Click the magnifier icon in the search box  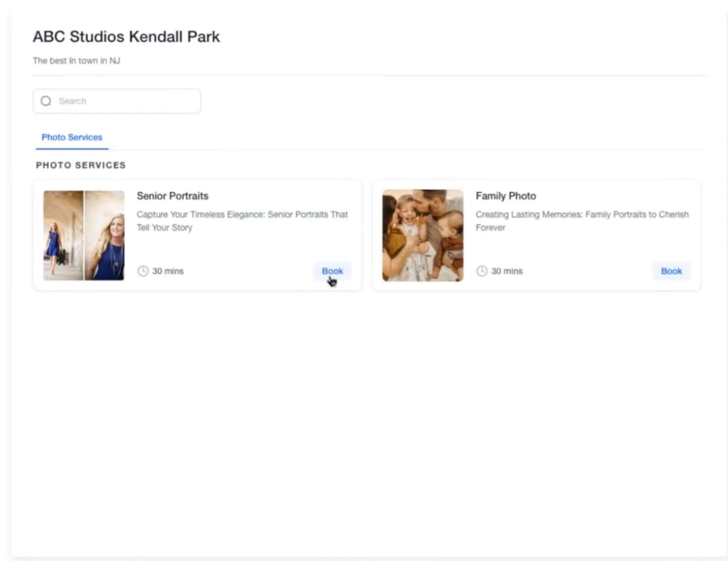(46, 101)
